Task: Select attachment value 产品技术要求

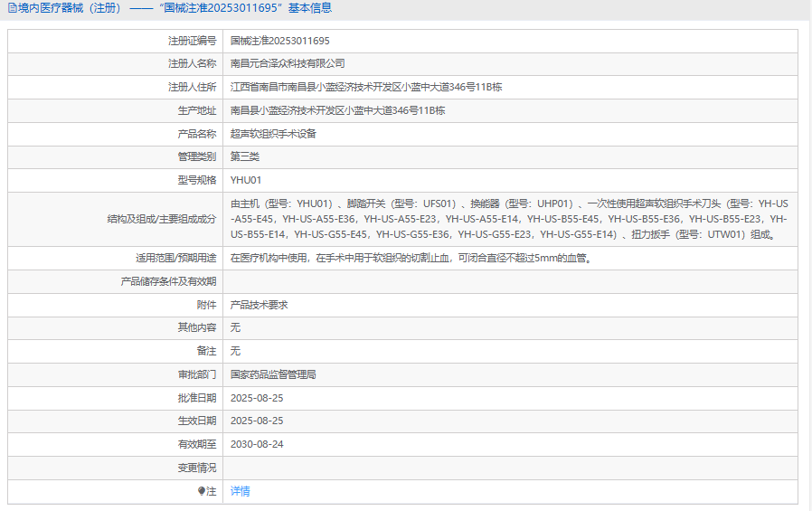Action: point(259,305)
